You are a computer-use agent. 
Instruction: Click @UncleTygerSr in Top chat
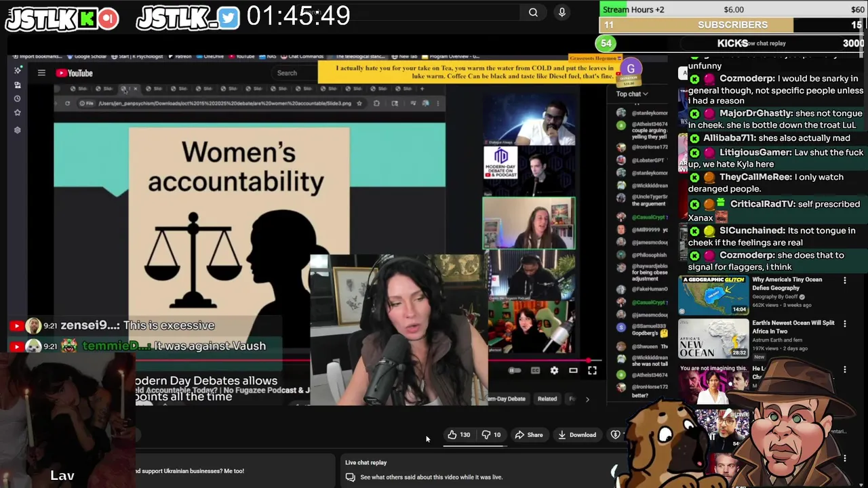(x=649, y=197)
